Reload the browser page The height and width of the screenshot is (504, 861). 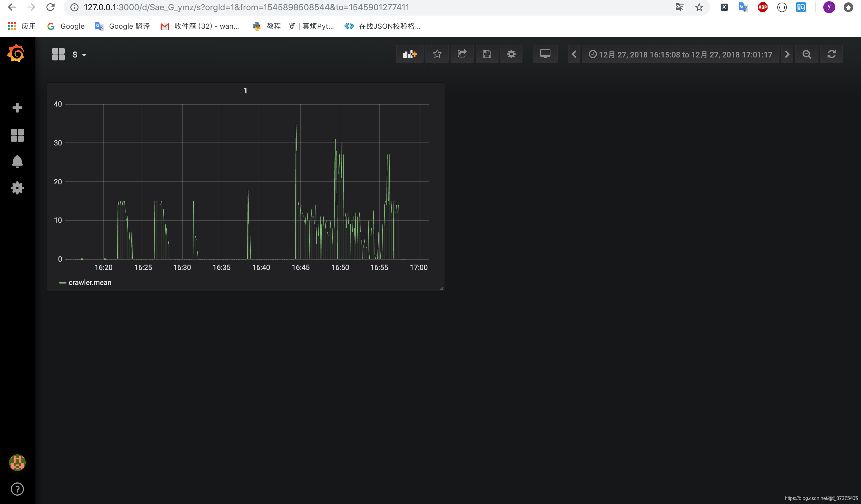[x=51, y=7]
